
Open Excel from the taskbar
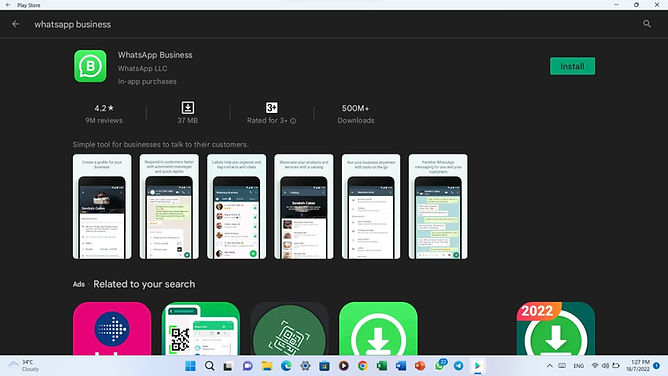[382, 366]
